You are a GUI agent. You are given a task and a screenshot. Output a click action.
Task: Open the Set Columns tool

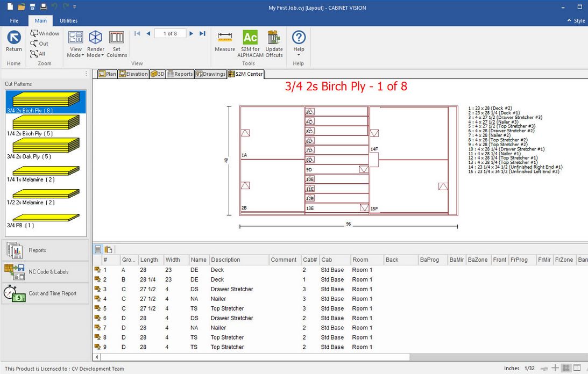click(117, 42)
